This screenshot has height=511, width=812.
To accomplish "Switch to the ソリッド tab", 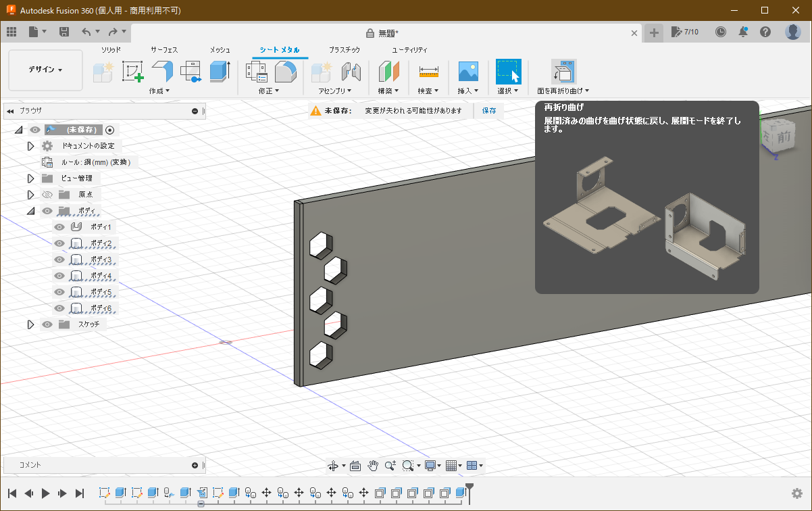I will point(111,50).
